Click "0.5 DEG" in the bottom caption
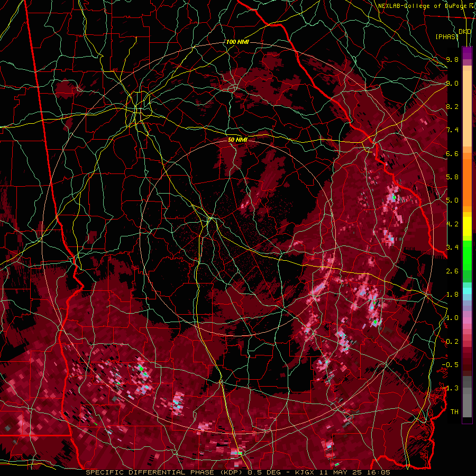476x476 pixels. (264, 472)
